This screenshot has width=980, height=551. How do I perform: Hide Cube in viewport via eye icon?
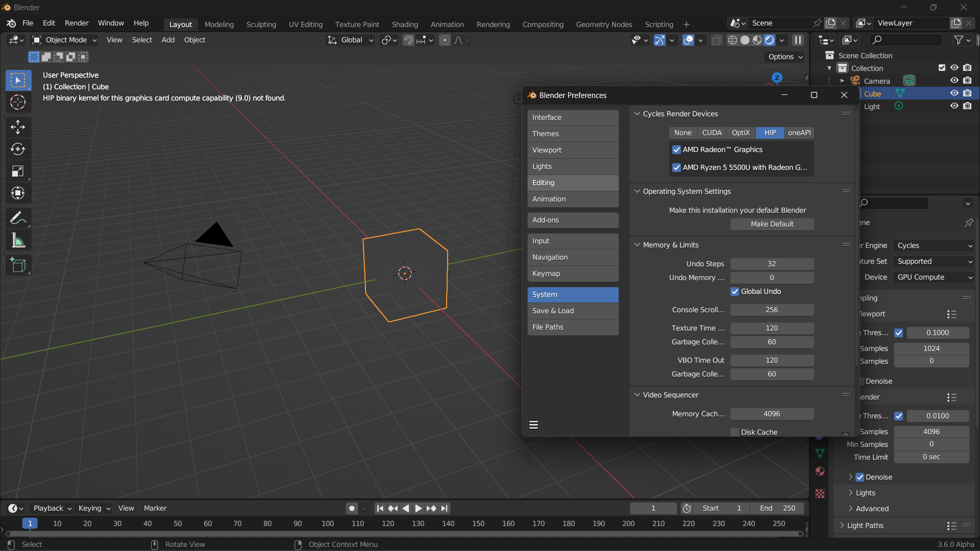[954, 93]
